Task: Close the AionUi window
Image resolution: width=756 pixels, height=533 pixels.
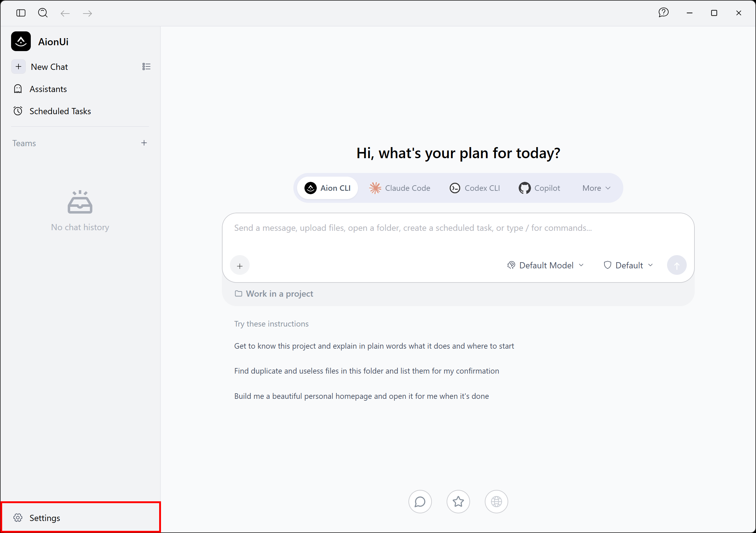Action: (738, 13)
